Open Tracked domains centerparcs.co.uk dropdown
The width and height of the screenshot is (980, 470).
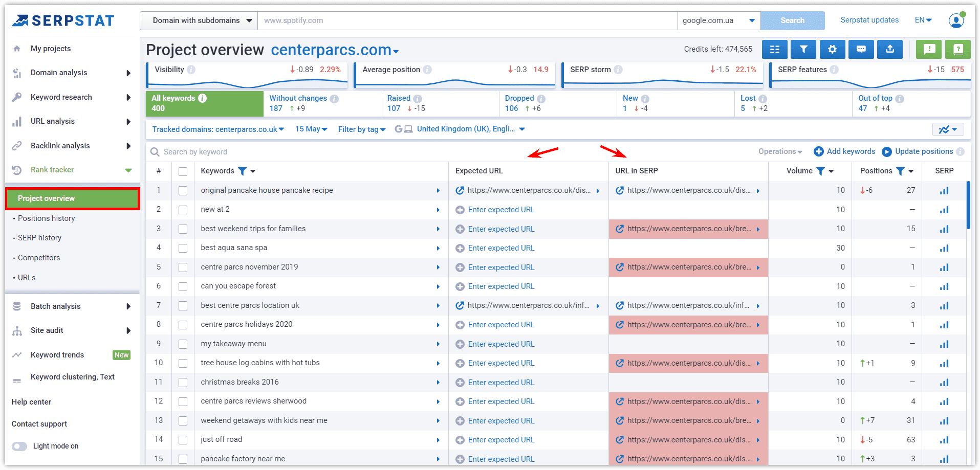tap(218, 129)
